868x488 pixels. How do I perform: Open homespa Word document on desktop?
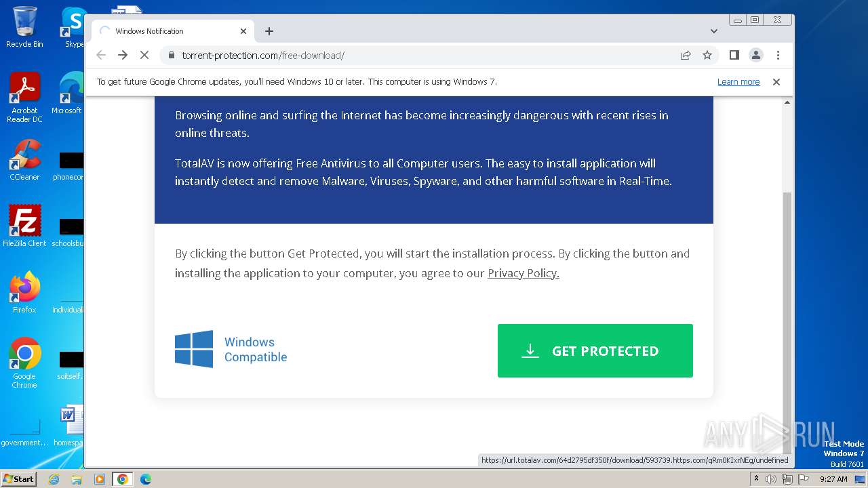(71, 426)
